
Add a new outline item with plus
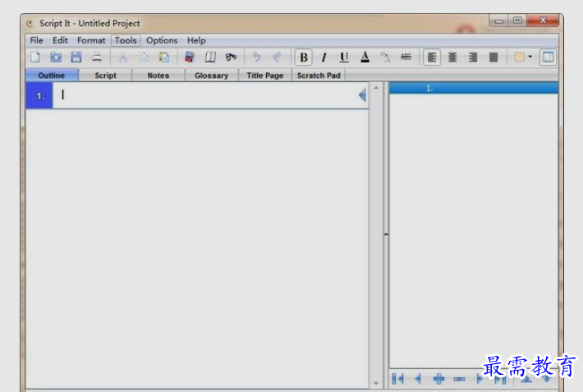(x=438, y=379)
